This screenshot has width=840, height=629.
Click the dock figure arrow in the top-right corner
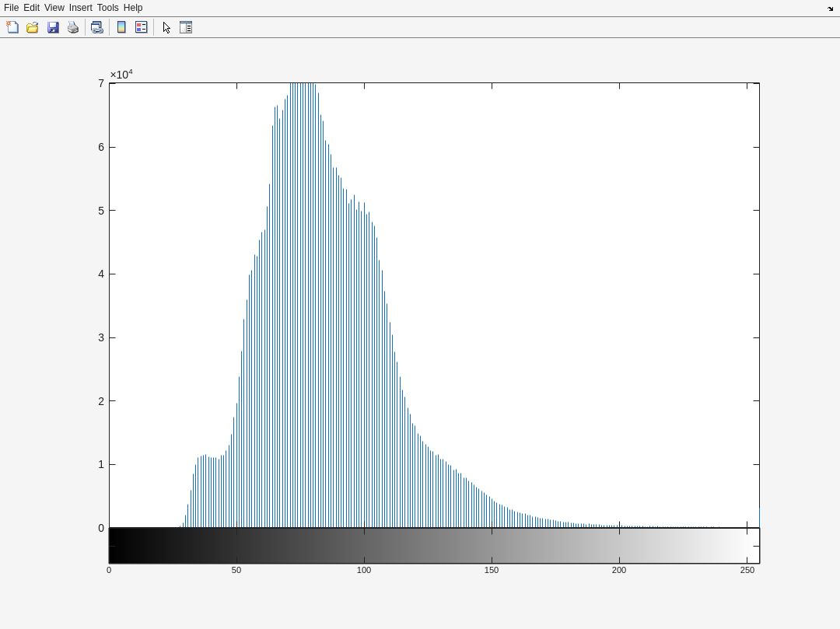(830, 9)
